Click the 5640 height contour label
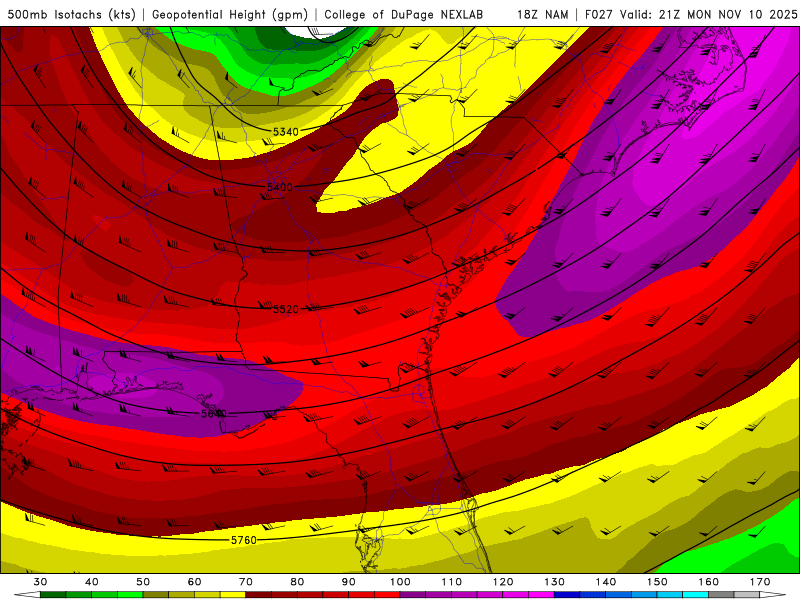Image resolution: width=800 pixels, height=600 pixels. [x=214, y=413]
